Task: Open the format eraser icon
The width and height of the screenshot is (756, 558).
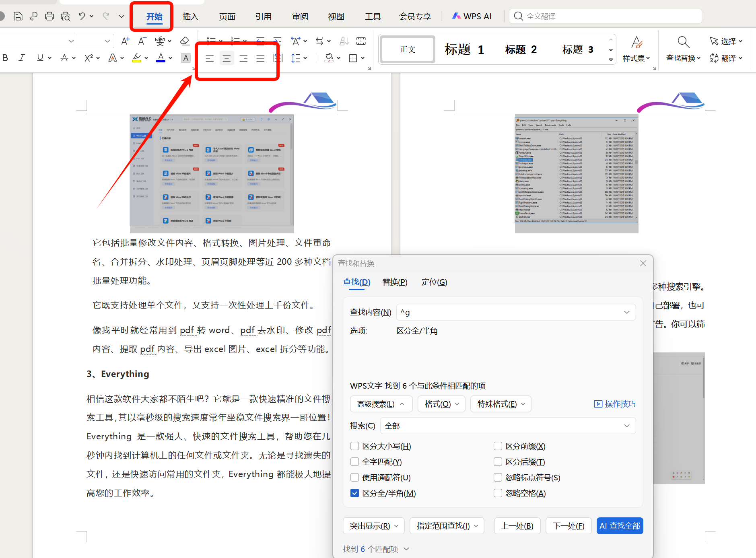Action: click(185, 41)
